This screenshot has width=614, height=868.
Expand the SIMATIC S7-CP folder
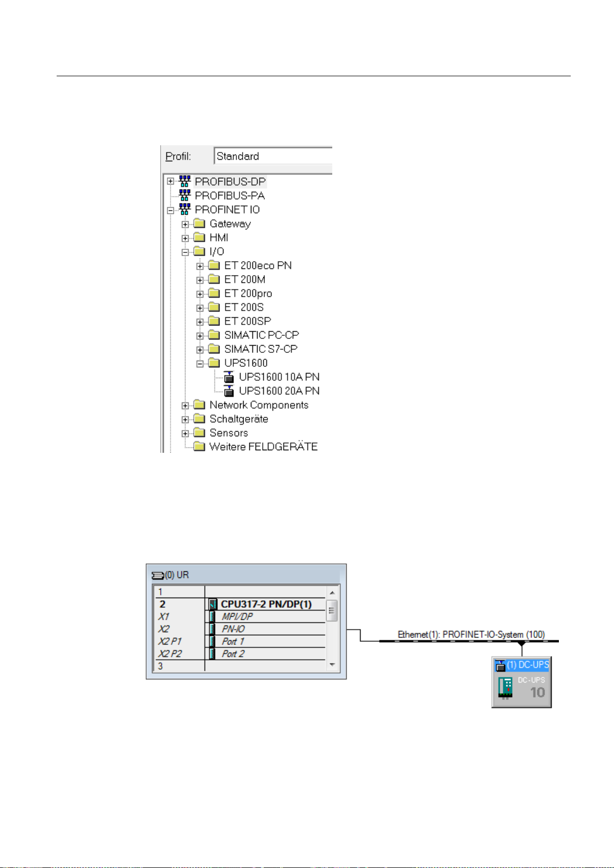pos(200,349)
